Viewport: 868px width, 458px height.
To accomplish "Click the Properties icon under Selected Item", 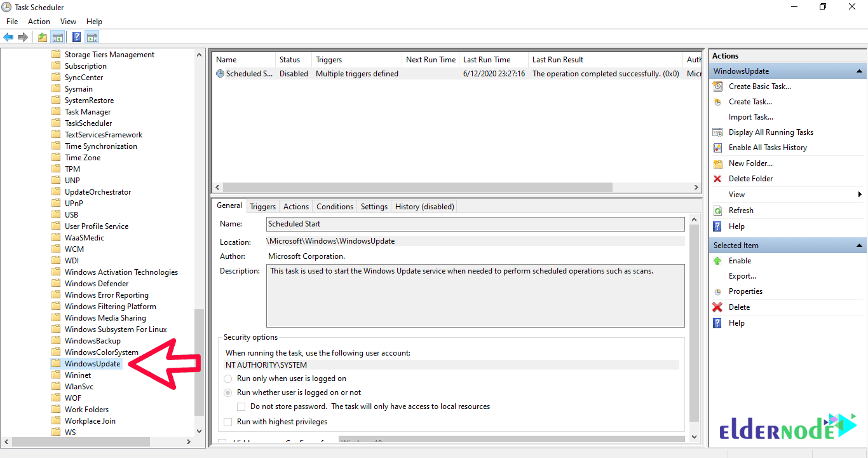I will pyautogui.click(x=717, y=291).
